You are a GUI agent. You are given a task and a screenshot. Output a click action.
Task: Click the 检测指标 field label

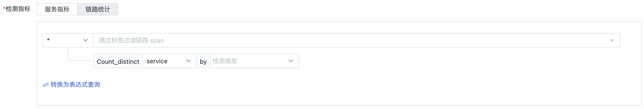(x=18, y=9)
